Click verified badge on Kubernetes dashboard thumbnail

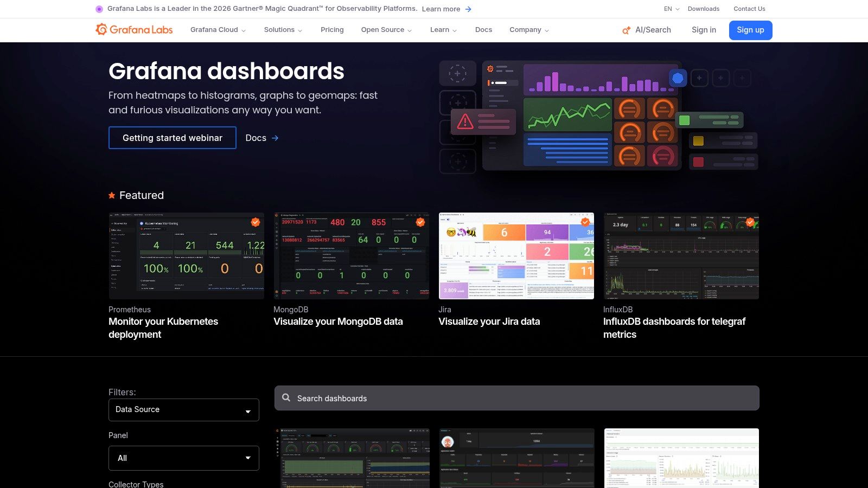[x=255, y=222]
